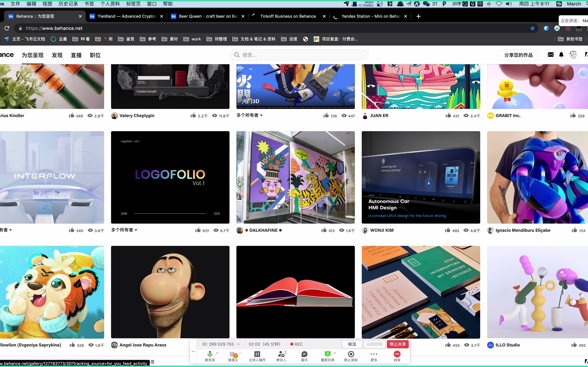Click the remote control icon
Screen dimensions: 588x367
(374, 344)
